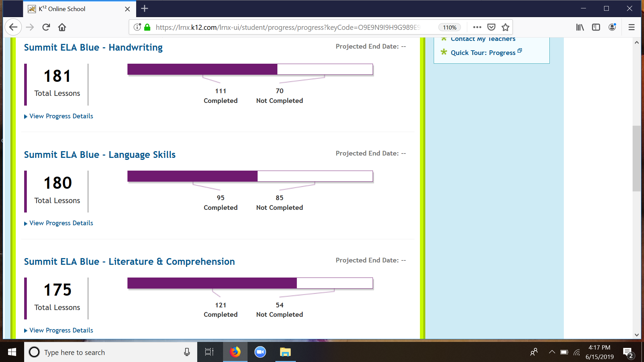Check the battery status icon

[x=564, y=352]
